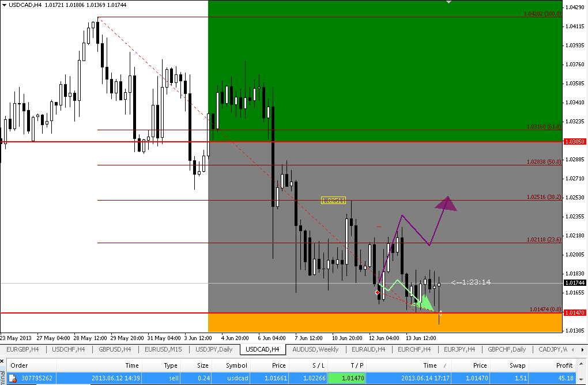Click the sell order icon for order 307795262
This screenshot has width=588, height=385.
point(12,378)
